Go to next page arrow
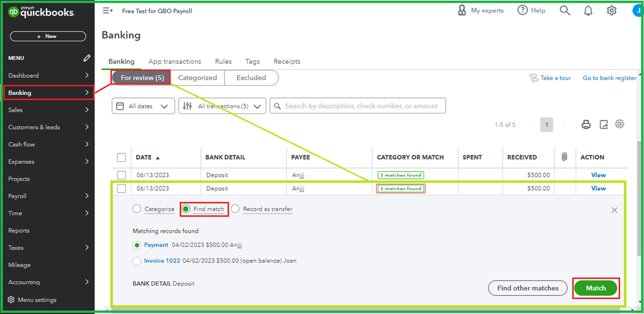 (x=563, y=125)
